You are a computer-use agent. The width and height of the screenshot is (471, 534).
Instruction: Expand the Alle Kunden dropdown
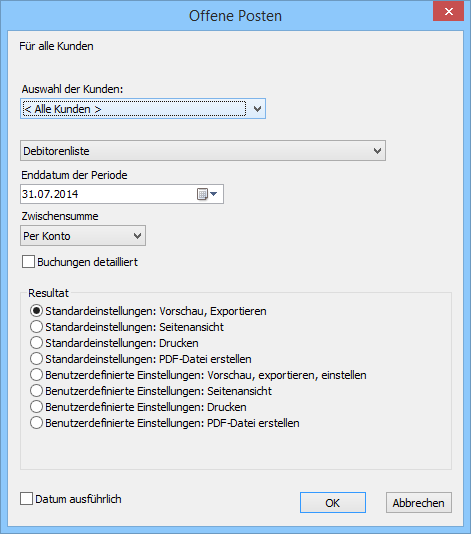coord(257,109)
